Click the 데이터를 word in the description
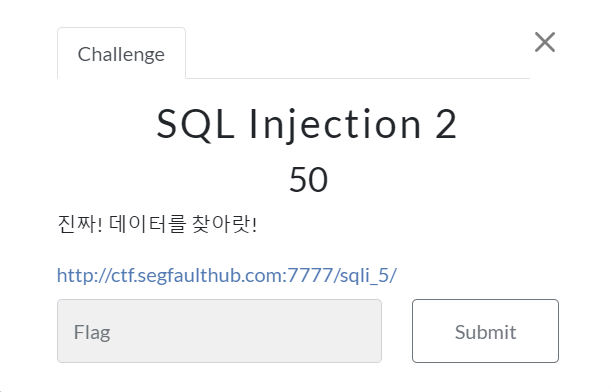 (x=147, y=224)
